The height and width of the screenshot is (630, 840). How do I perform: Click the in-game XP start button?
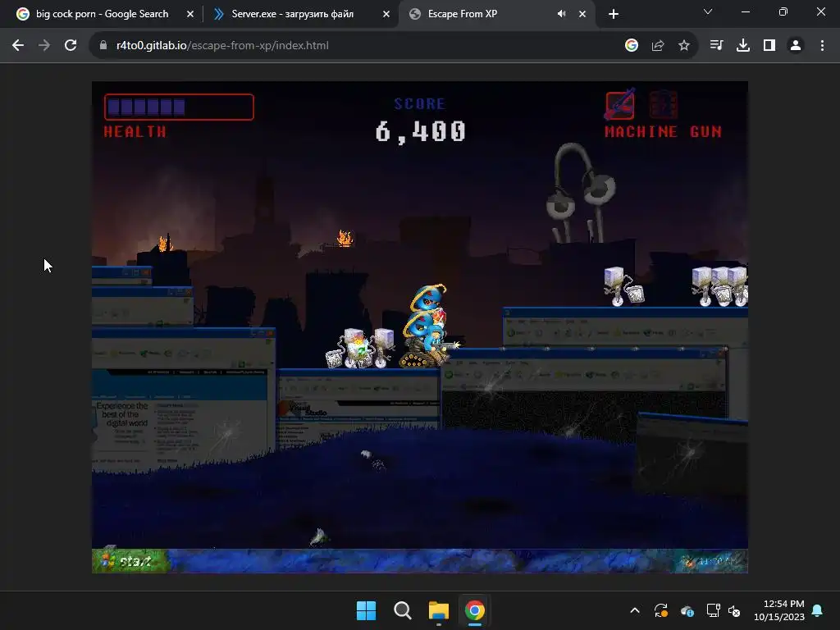[x=130, y=561]
